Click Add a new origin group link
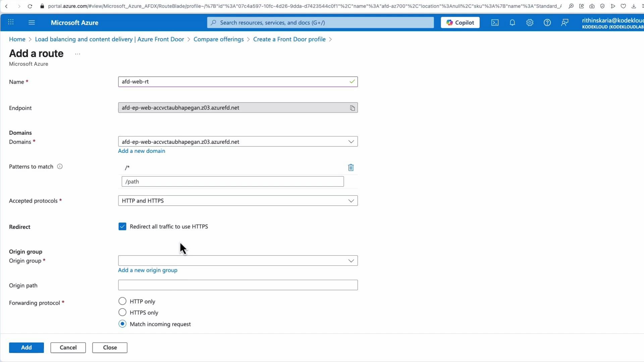644x362 pixels. click(x=148, y=270)
